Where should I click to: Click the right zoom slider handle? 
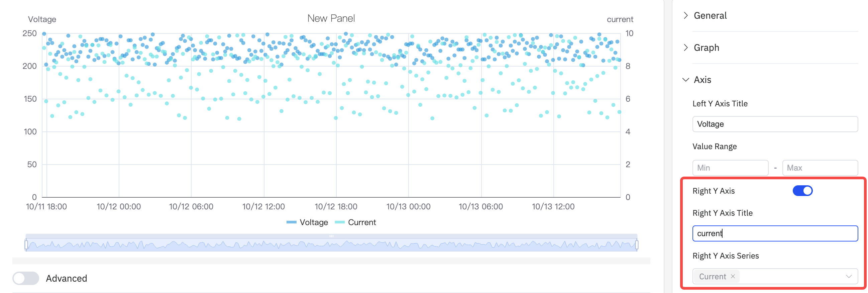pos(637,245)
